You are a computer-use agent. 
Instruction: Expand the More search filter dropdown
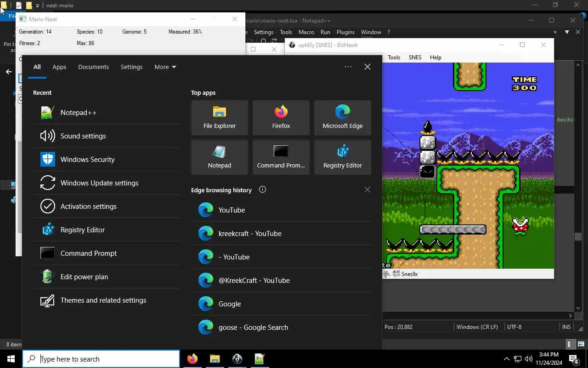(165, 67)
